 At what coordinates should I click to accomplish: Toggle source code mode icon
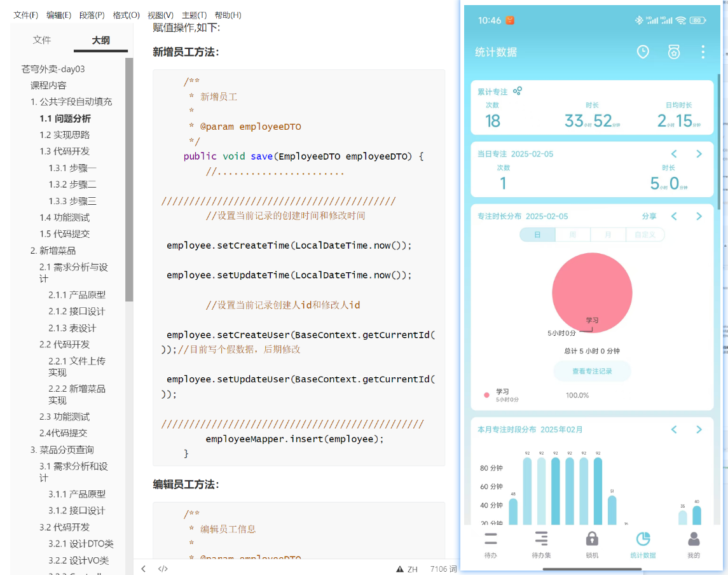coord(163,569)
